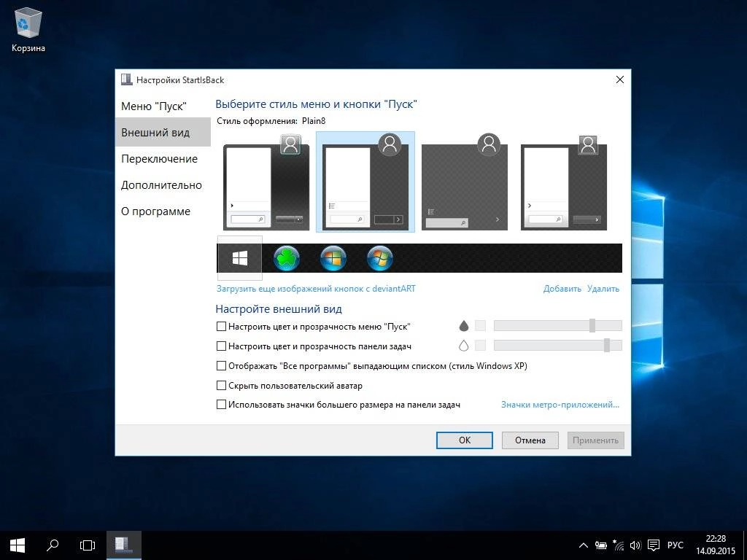The width and height of the screenshot is (747, 560).
Task: Choose the green clover start button orb
Action: point(287,258)
